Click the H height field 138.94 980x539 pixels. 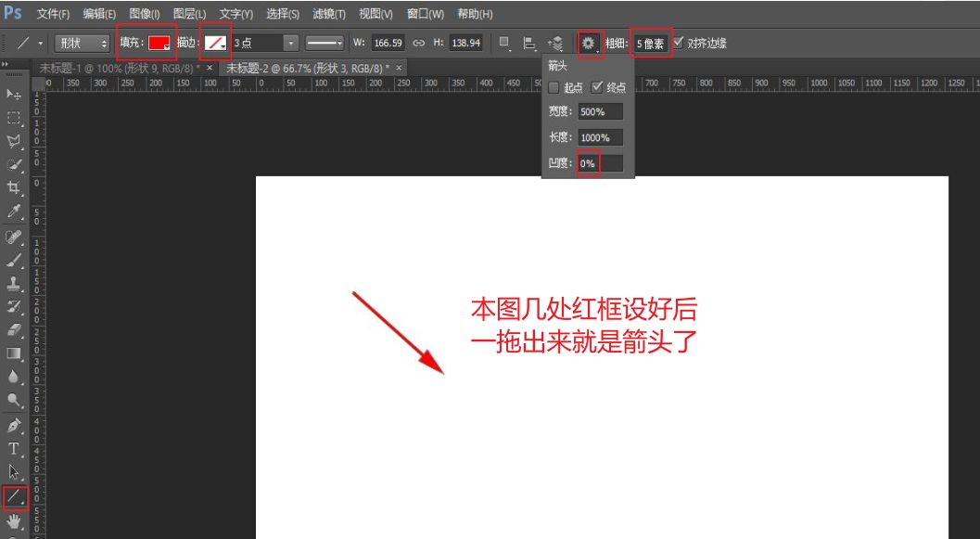click(x=466, y=44)
